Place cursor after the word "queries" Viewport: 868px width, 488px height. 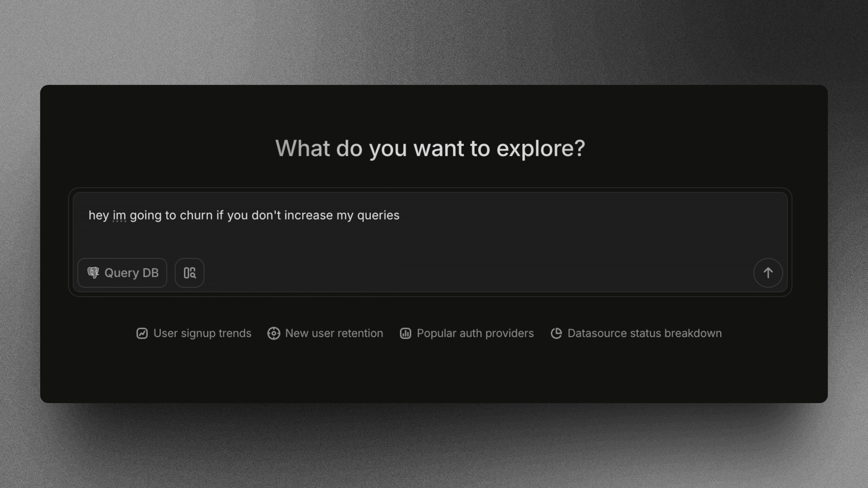(x=400, y=216)
